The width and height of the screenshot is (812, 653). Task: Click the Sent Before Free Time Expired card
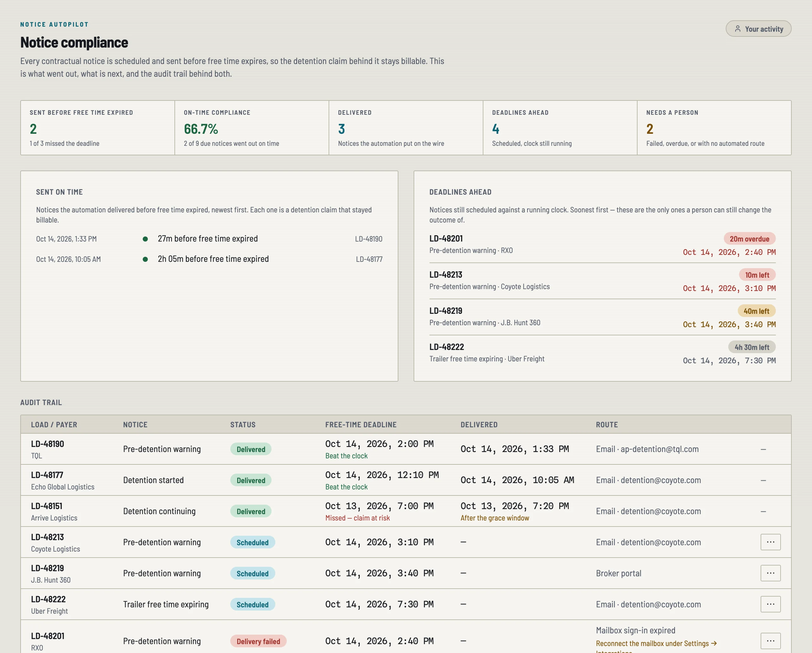[x=98, y=128]
